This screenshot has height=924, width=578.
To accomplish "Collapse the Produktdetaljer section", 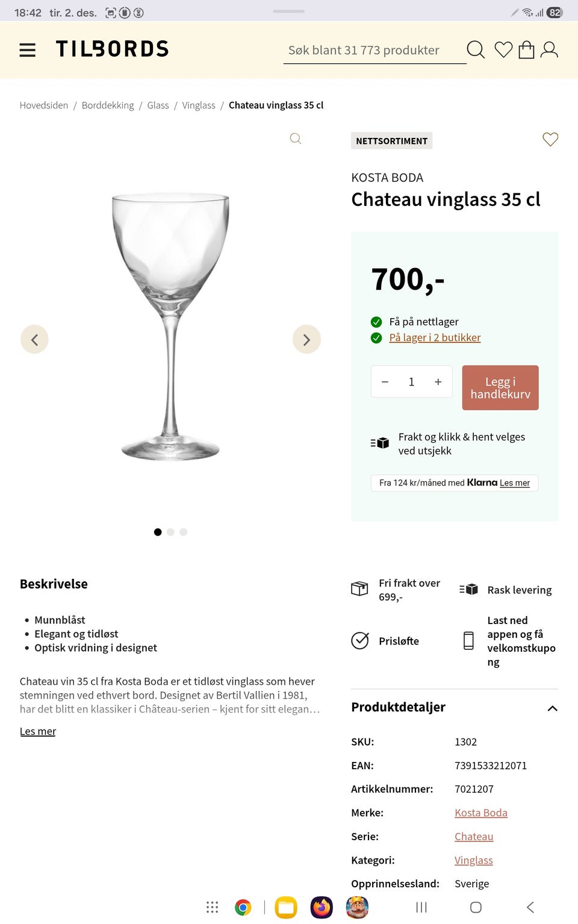I will tap(552, 708).
